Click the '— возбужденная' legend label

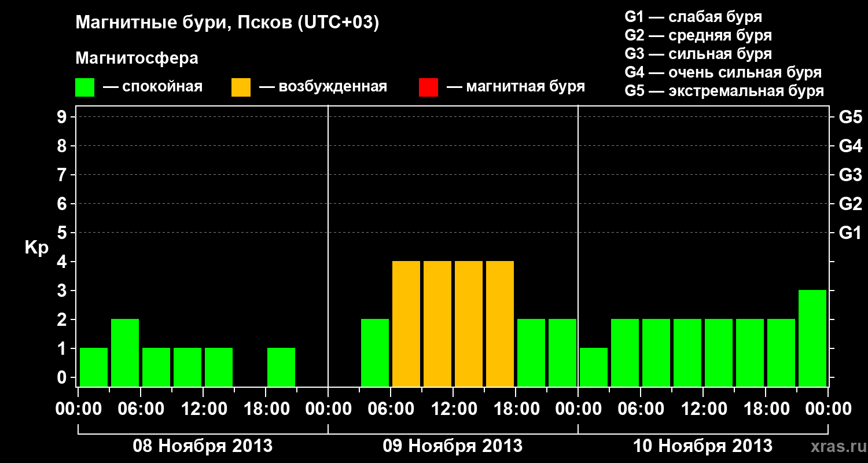323,87
